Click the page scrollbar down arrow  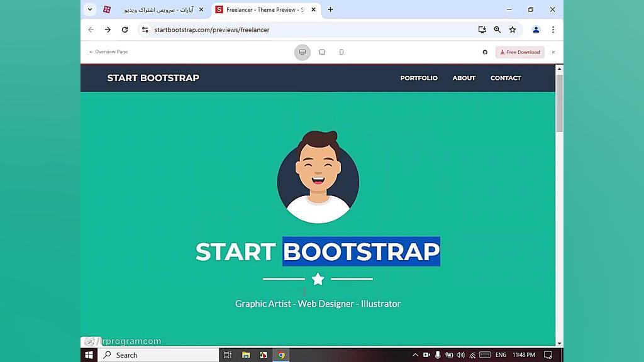click(x=559, y=343)
